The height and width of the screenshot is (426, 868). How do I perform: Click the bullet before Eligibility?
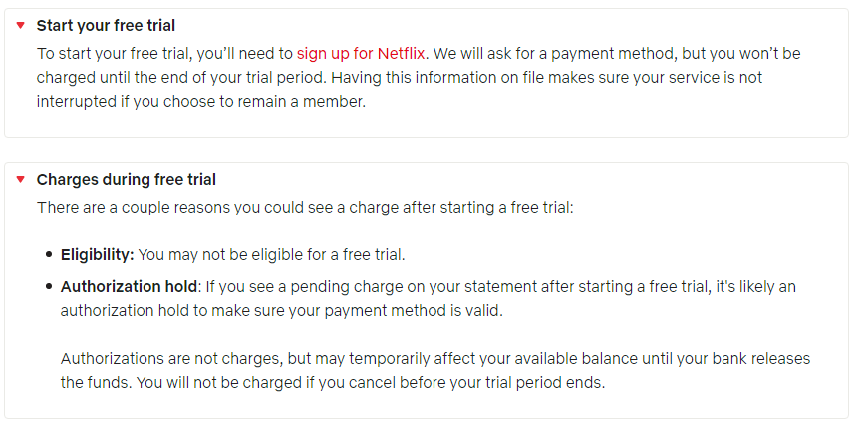click(x=49, y=255)
